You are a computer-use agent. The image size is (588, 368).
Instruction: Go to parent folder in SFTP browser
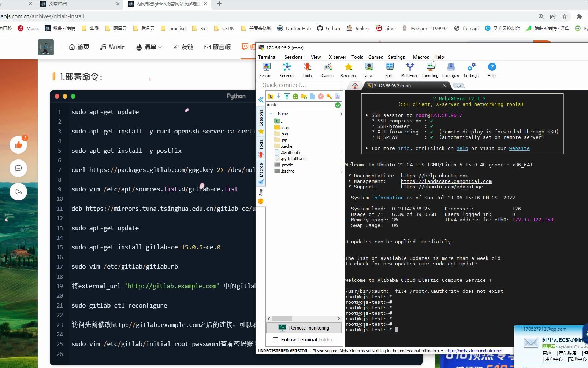271,96
